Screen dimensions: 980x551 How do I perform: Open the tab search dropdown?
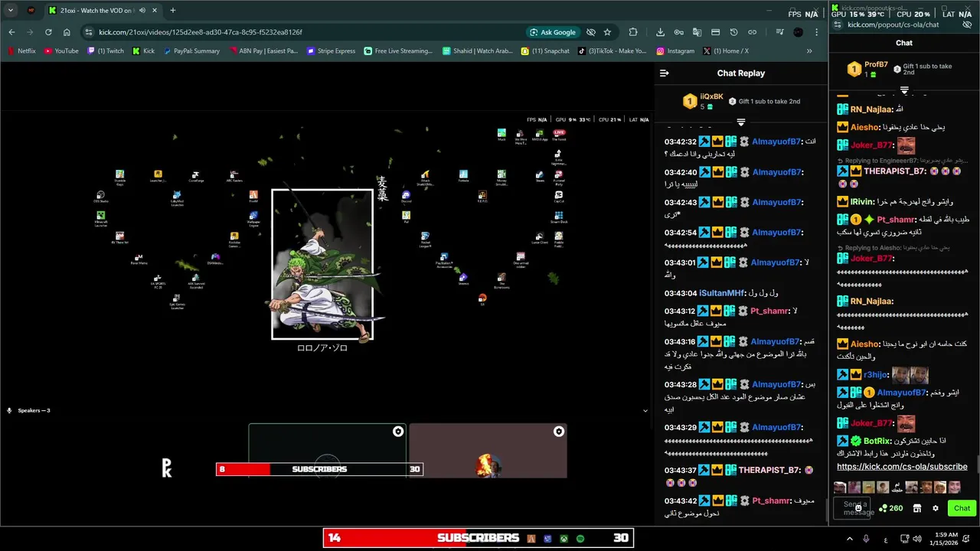point(10,10)
